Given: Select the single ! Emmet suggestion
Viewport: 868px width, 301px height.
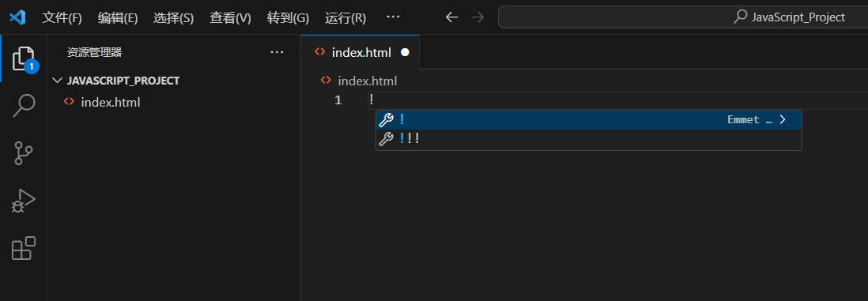Looking at the screenshot, I should tap(589, 119).
